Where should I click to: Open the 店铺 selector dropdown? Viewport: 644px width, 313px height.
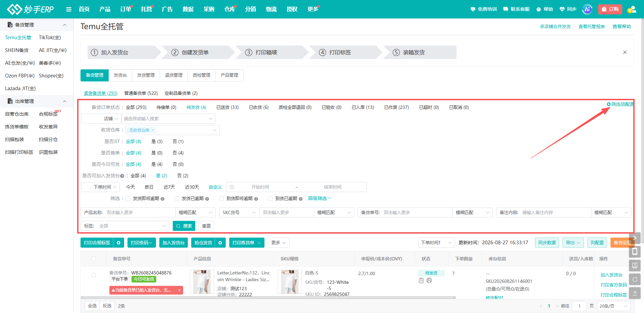tap(101, 119)
